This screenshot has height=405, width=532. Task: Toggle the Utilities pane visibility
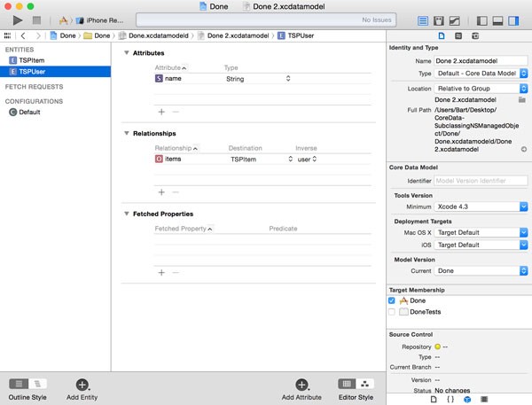click(513, 21)
